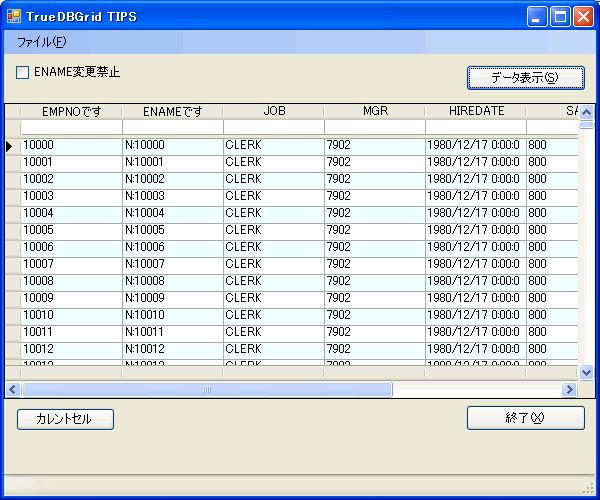Image resolution: width=600 pixels, height=500 pixels.
Task: Open the ファイル(F) menu
Action: [x=42, y=42]
